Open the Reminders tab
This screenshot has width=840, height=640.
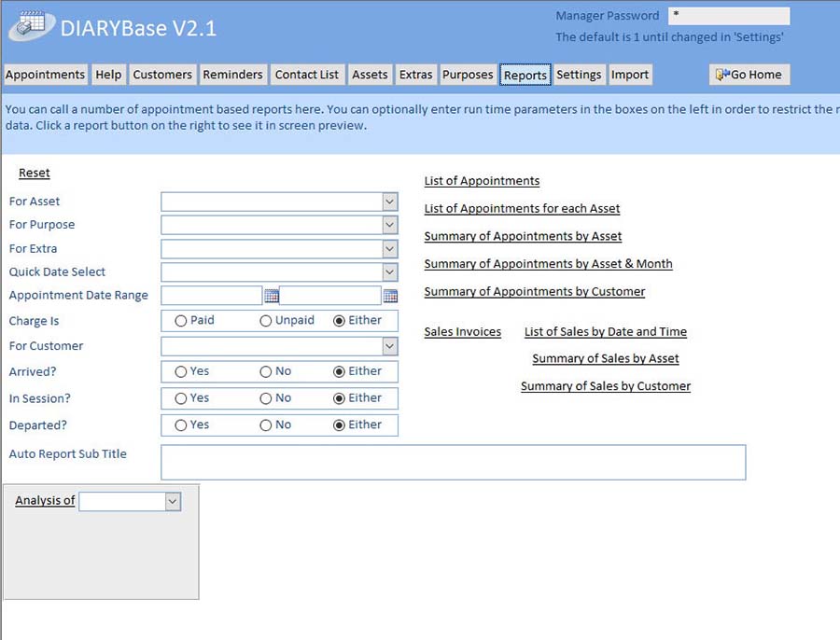(x=232, y=75)
